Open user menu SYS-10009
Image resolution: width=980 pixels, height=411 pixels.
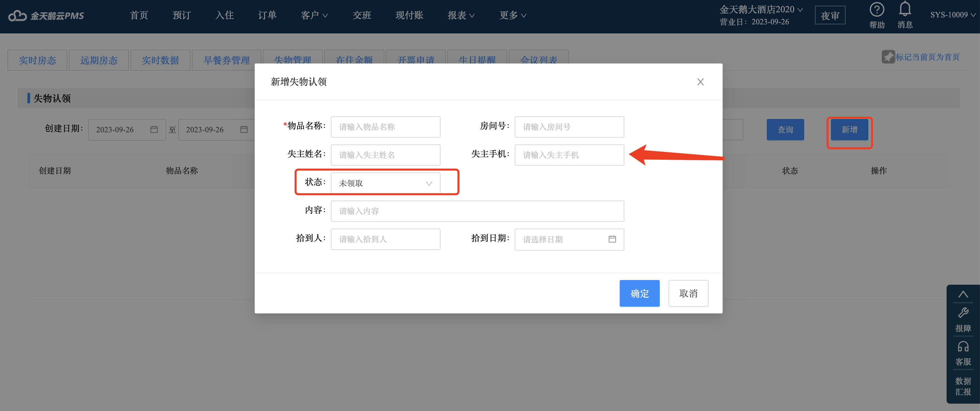pos(953,15)
